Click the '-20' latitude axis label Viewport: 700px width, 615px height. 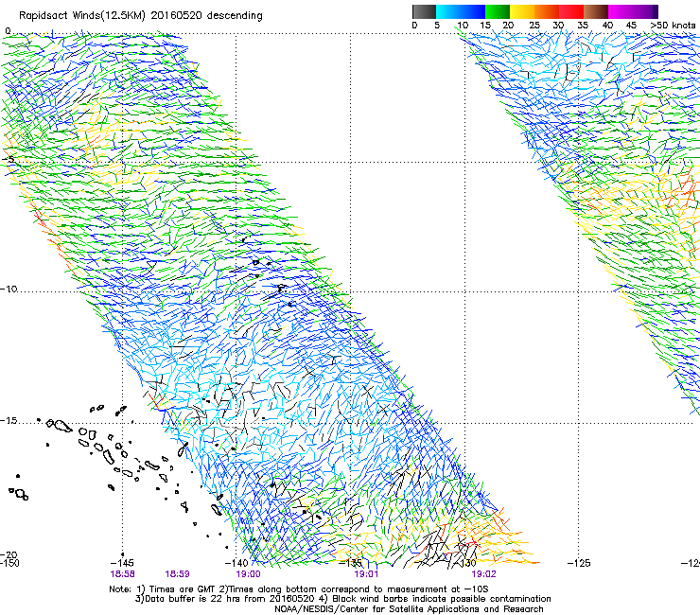click(x=9, y=554)
